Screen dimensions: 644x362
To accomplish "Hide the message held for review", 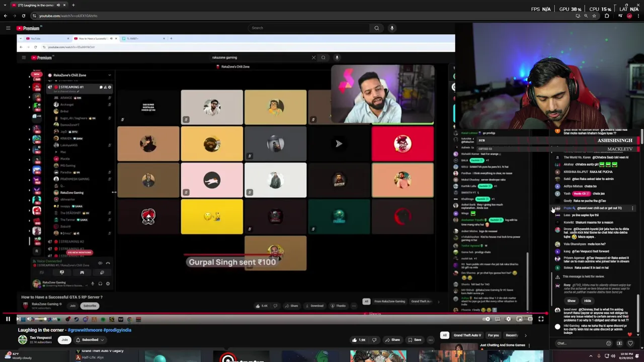I will pos(587,301).
